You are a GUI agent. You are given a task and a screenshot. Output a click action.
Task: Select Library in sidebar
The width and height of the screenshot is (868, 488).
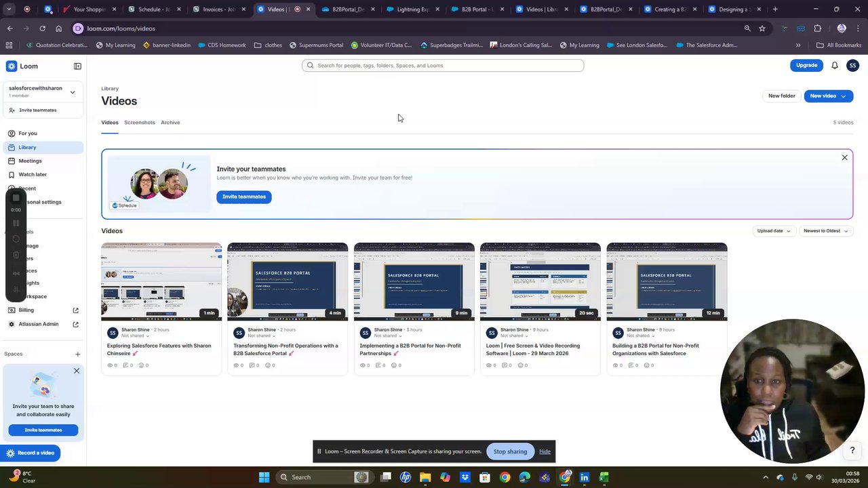pos(43,147)
